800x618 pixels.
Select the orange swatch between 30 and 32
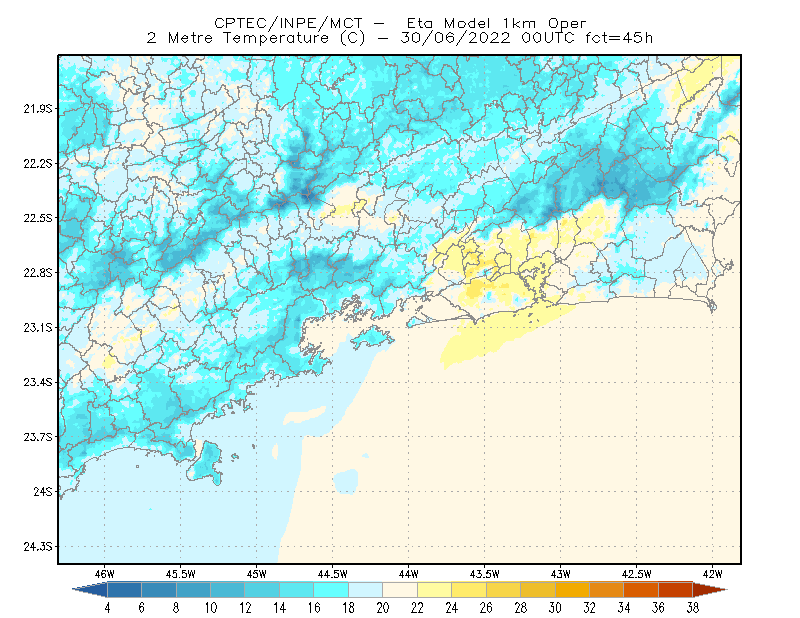point(572,590)
